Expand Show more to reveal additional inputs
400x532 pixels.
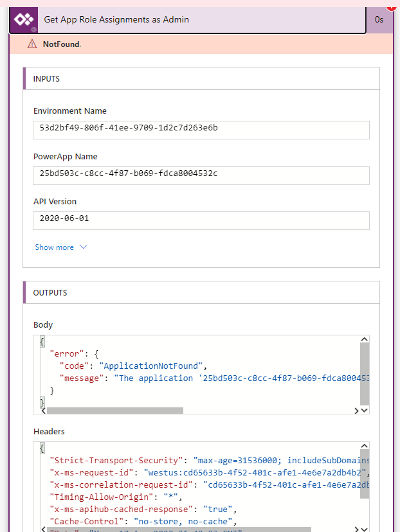[54, 247]
